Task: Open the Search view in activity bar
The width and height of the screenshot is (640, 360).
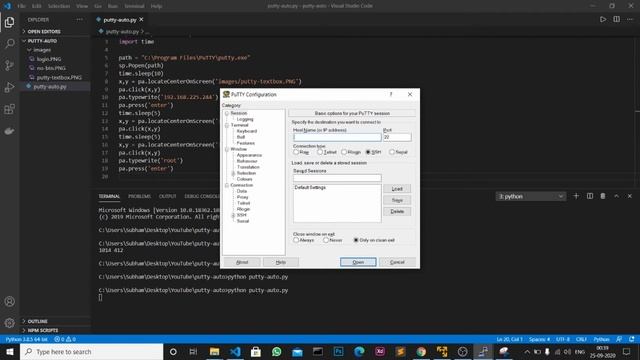Action: (x=9, y=44)
